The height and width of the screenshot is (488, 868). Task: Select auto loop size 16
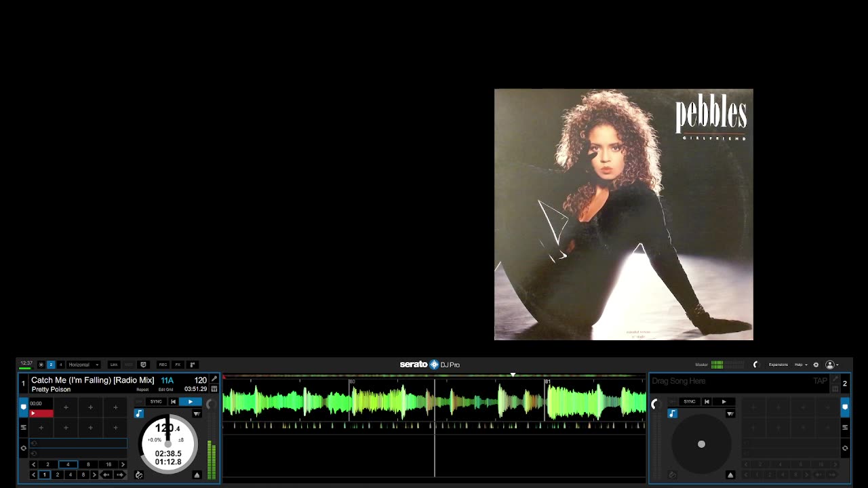pyautogui.click(x=108, y=464)
